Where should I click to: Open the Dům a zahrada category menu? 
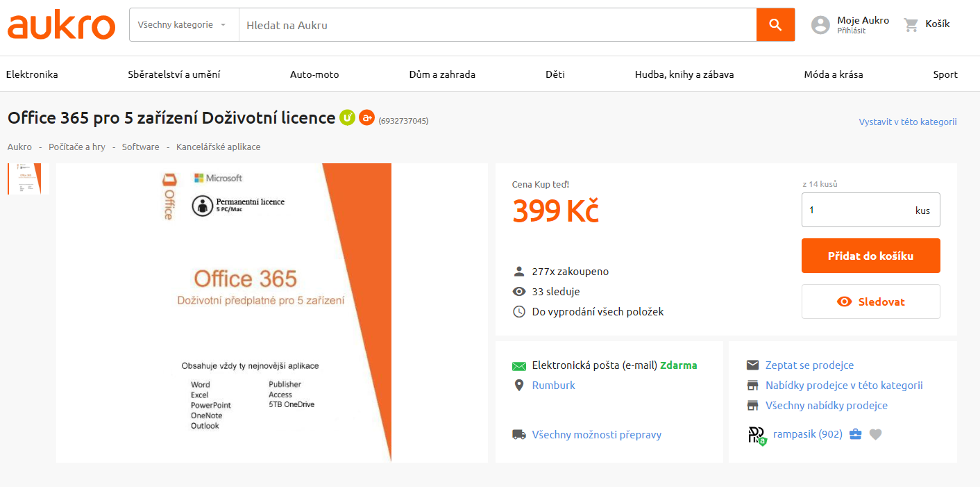442,74
